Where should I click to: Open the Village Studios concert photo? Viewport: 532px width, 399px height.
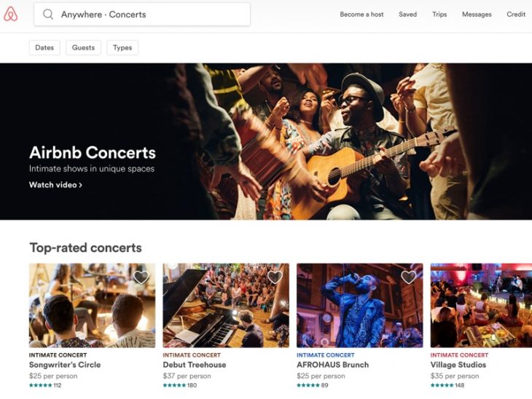481,306
